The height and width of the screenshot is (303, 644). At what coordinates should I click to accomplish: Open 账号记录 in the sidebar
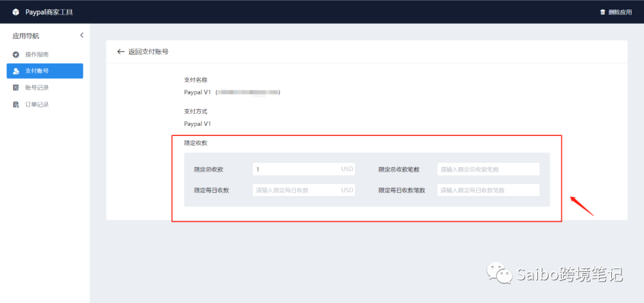point(45,88)
